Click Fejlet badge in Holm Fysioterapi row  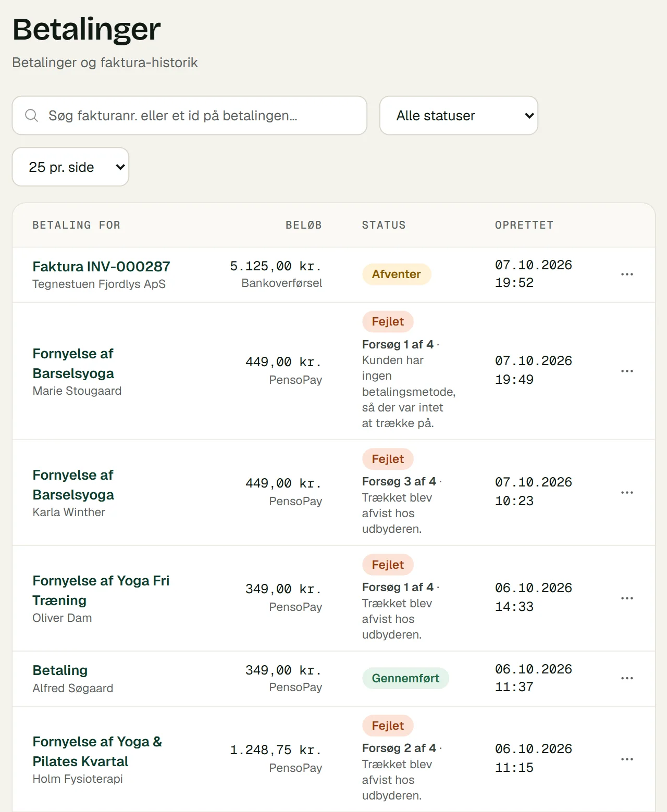(388, 726)
